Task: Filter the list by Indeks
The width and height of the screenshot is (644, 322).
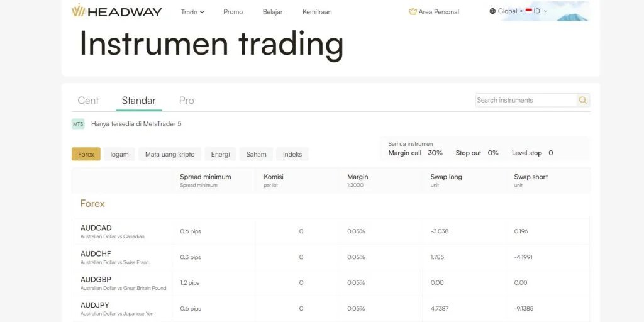Action: point(292,154)
